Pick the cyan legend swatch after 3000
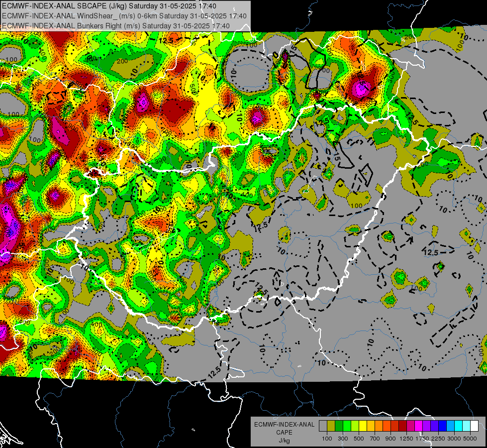The height and width of the screenshot is (448, 487). [x=459, y=426]
